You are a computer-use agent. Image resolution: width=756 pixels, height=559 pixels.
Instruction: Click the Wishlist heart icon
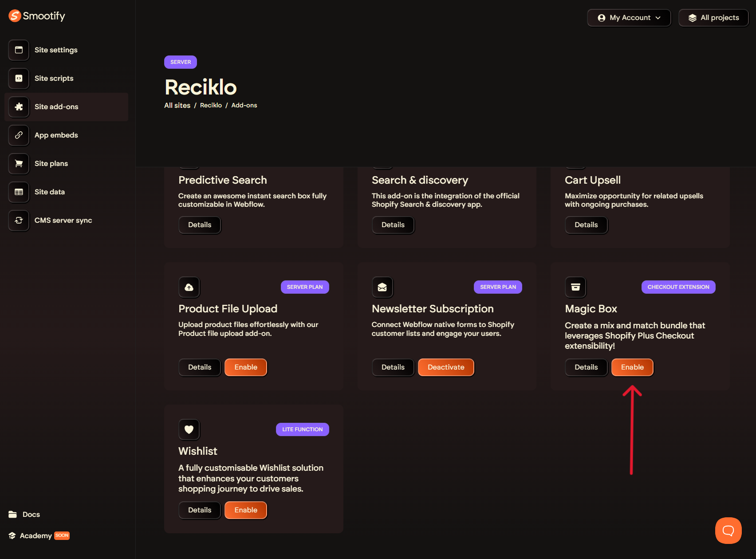189,429
